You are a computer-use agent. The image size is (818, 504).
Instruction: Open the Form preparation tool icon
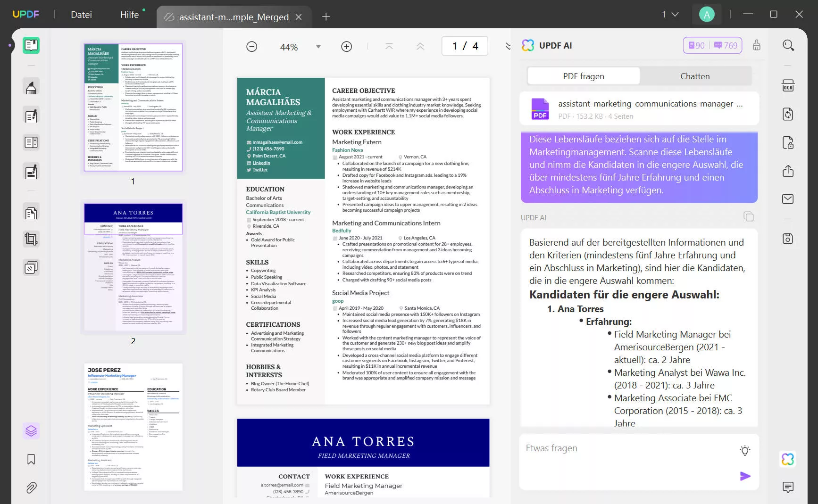[31, 142]
